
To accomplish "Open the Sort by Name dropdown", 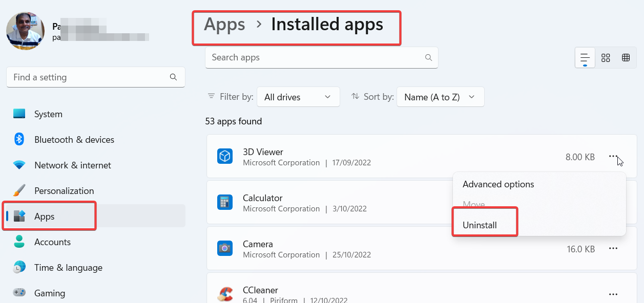I will point(440,97).
